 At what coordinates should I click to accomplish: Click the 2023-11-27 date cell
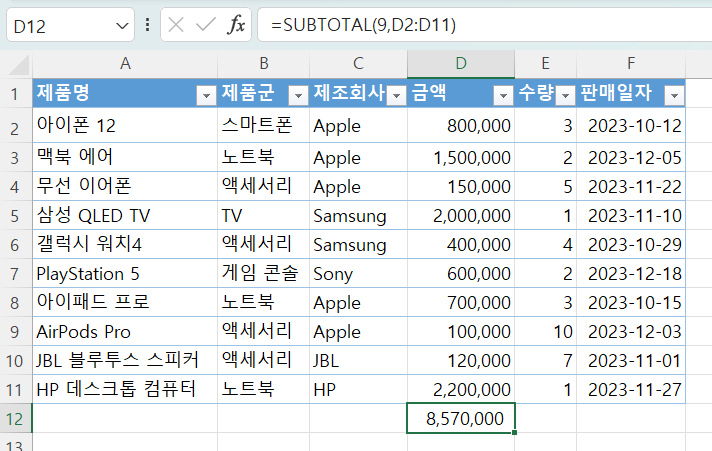[x=631, y=390]
